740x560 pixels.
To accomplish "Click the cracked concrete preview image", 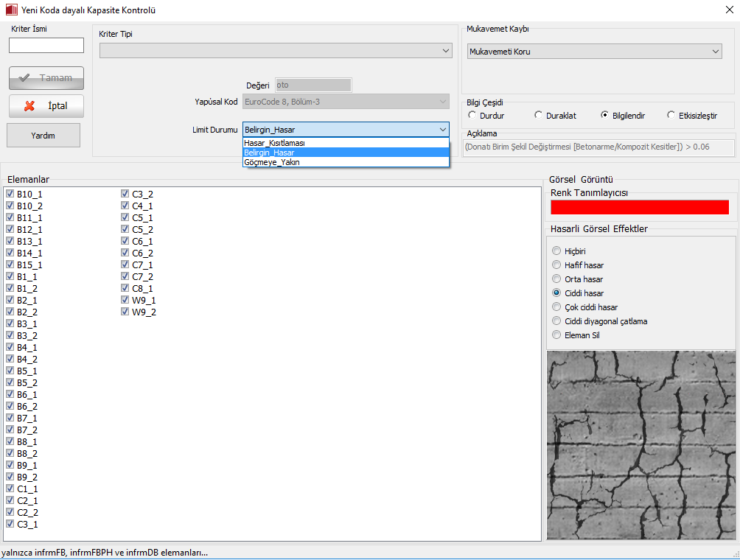I will (x=640, y=445).
